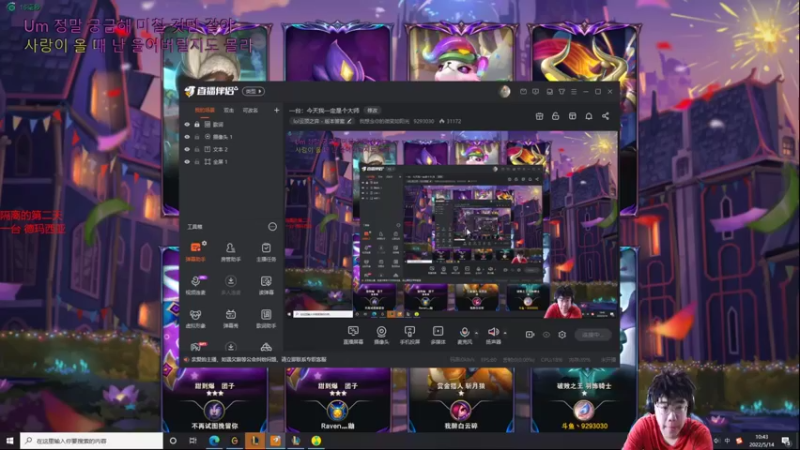Open the 读弹幕 tool in the toolbox
The width and height of the screenshot is (800, 450).
(x=266, y=285)
